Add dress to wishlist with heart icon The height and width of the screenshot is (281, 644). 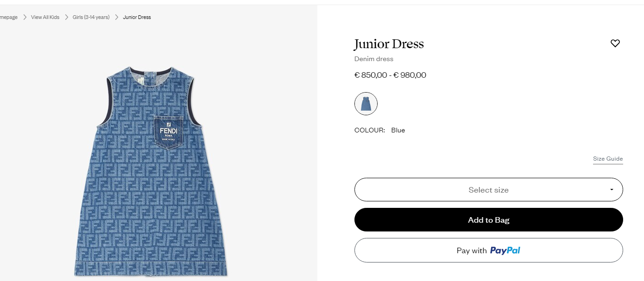tap(615, 44)
